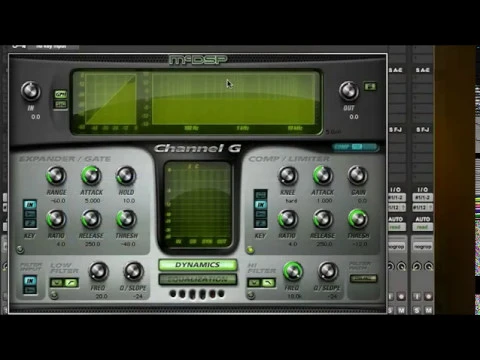Image resolution: width=480 pixels, height=360 pixels.
Task: Open second channel automation mode read selector
Action: 423,227
